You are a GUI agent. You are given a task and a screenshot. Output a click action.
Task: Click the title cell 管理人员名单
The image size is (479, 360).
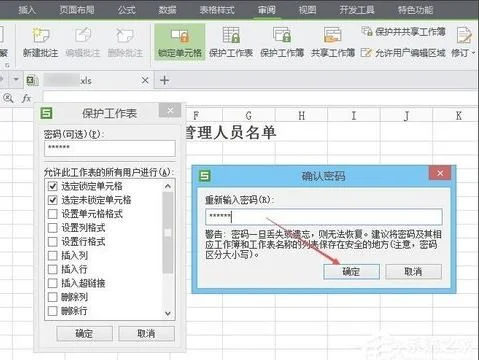(231, 133)
